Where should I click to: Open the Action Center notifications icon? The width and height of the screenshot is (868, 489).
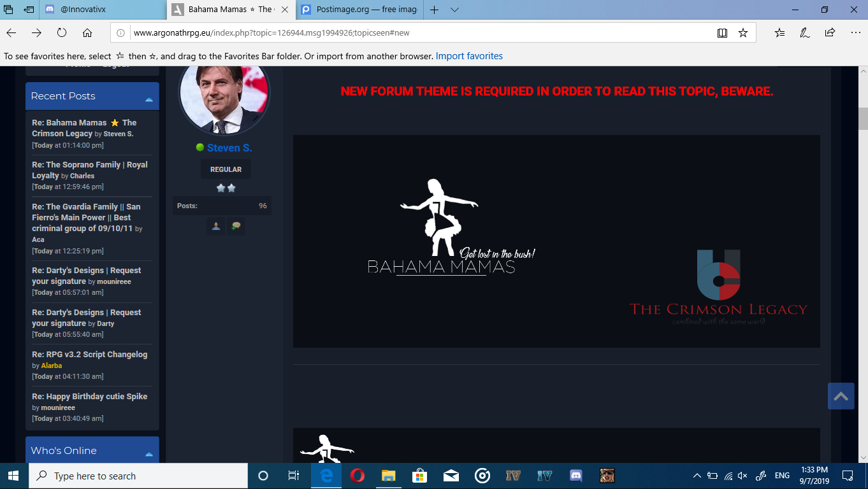[848, 476]
